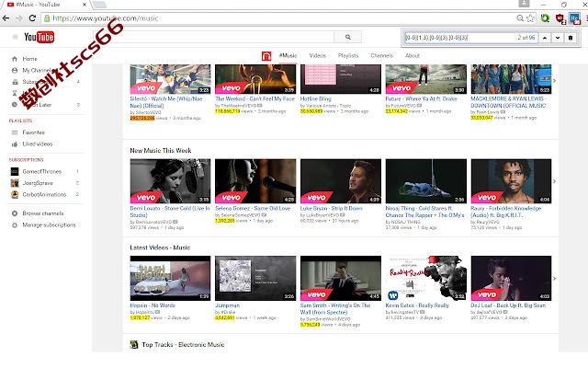Image resolution: width=588 pixels, height=368 pixels.
Task: Open The Weeknd - Can't Feel My Face link
Action: click(x=255, y=98)
